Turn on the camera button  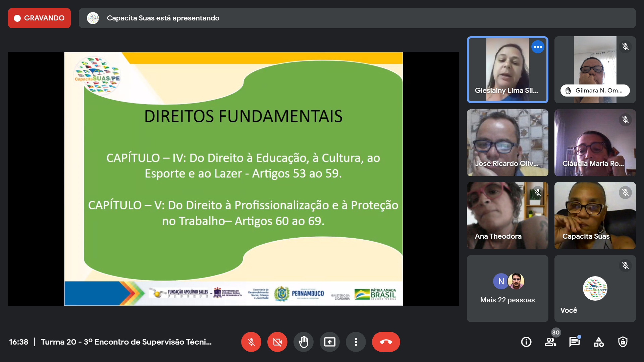(x=277, y=342)
